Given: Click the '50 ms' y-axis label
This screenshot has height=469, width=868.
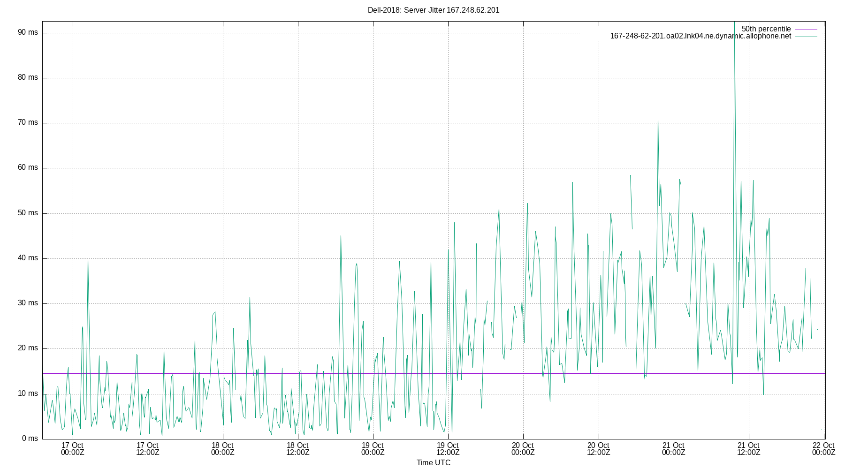Looking at the screenshot, I should [x=28, y=213].
